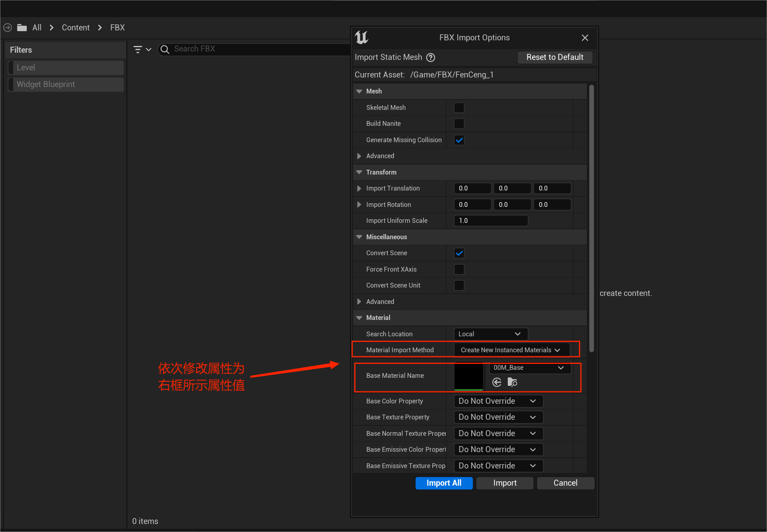
Task: Collapse the Material section
Action: [359, 318]
